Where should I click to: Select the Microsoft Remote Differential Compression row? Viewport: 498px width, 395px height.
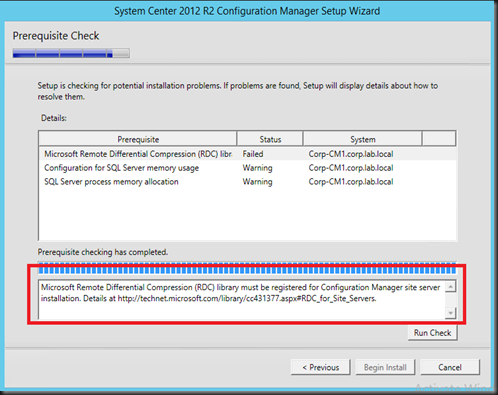click(247, 154)
